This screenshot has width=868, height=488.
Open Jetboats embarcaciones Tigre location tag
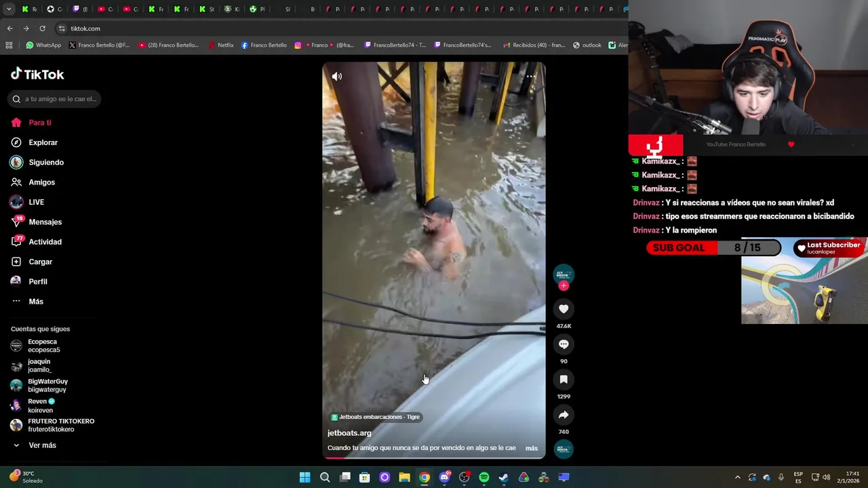(376, 417)
